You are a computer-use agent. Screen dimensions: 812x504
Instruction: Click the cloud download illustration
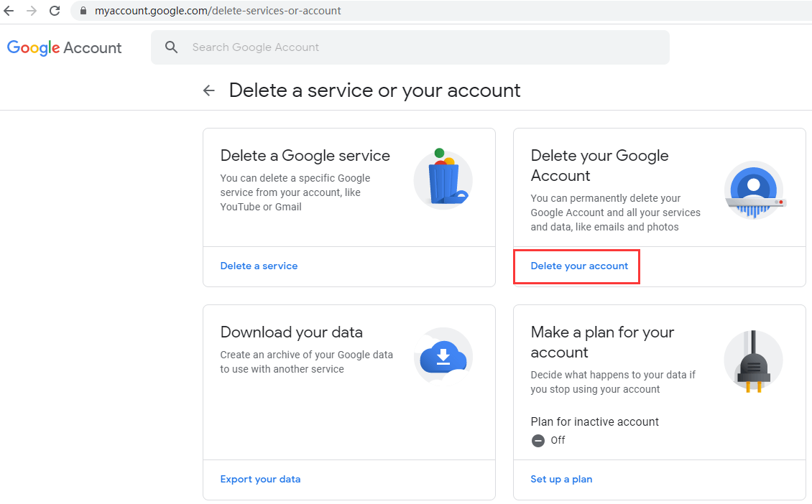(443, 357)
